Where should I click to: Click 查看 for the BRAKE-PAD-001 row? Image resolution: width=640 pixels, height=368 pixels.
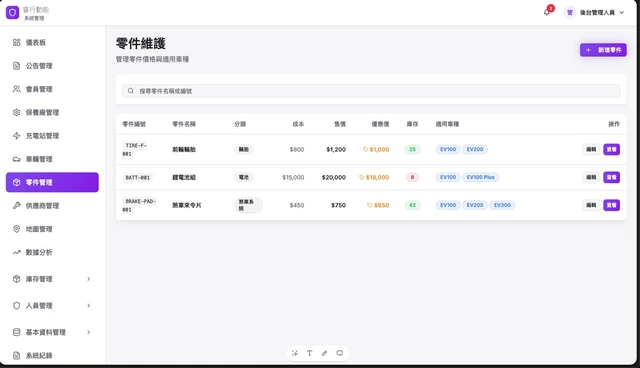point(611,205)
